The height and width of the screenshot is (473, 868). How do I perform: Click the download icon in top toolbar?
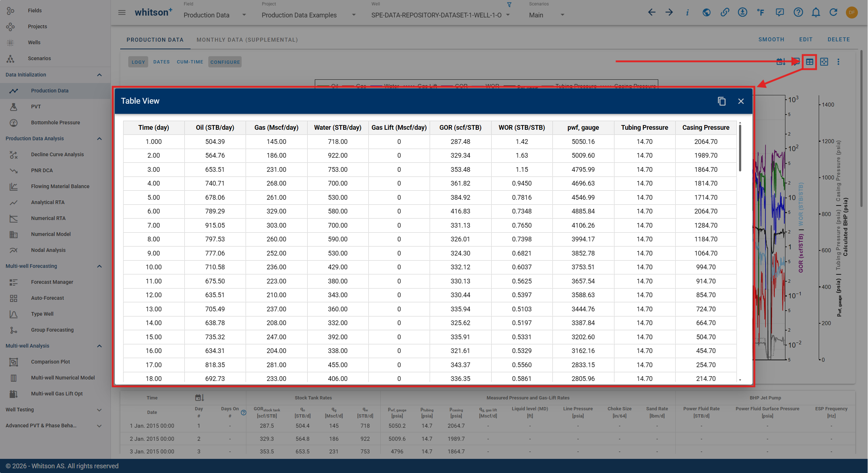coord(742,13)
